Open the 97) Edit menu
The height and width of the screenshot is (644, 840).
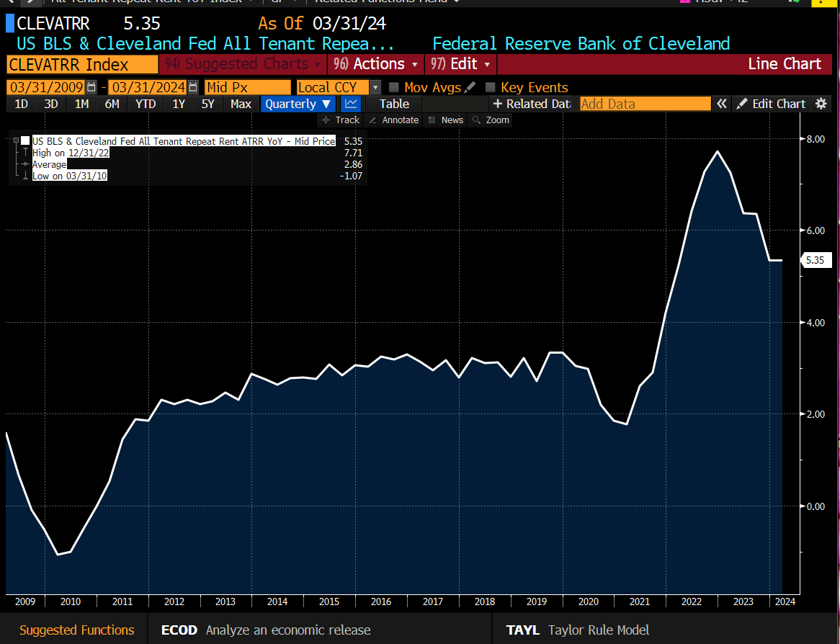click(460, 64)
